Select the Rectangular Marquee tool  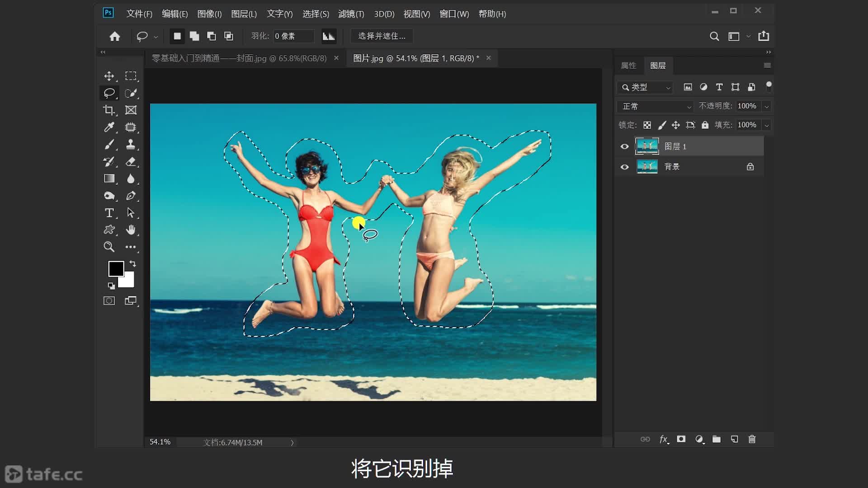click(x=131, y=76)
